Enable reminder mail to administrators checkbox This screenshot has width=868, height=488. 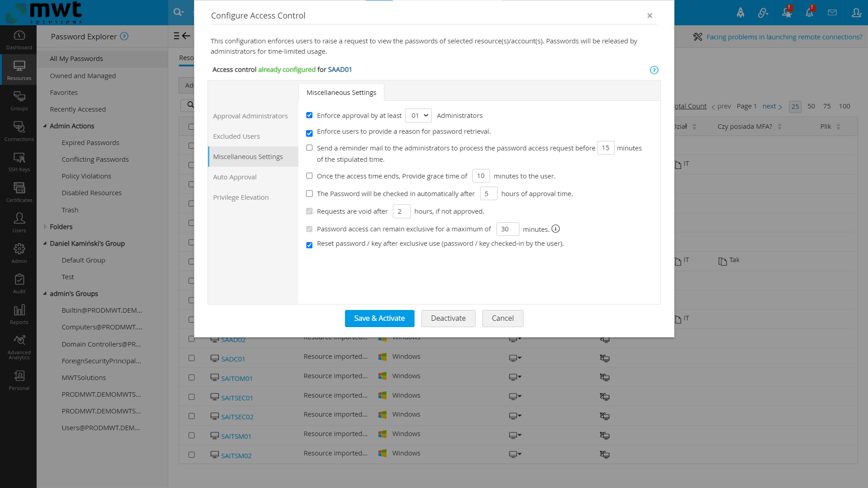coord(309,148)
